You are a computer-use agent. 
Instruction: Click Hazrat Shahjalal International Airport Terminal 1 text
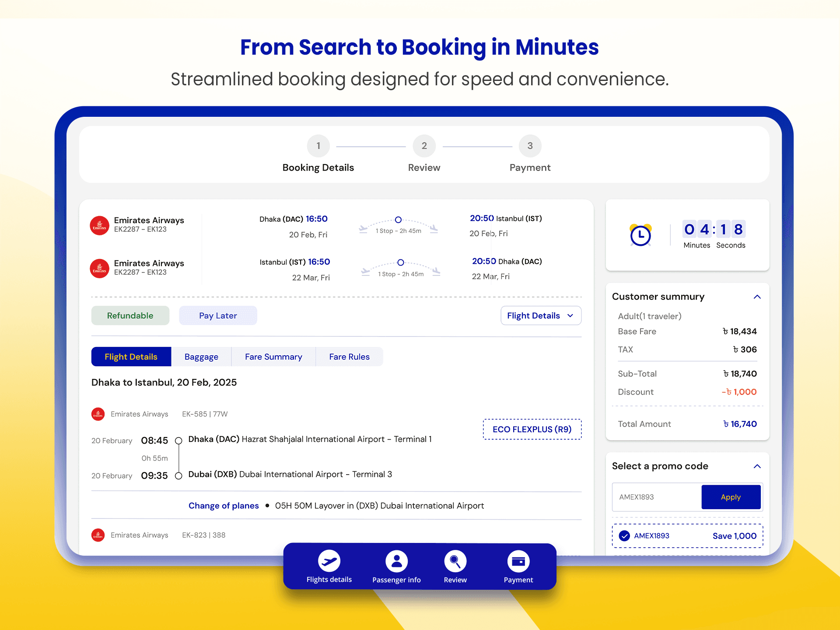[x=336, y=439]
